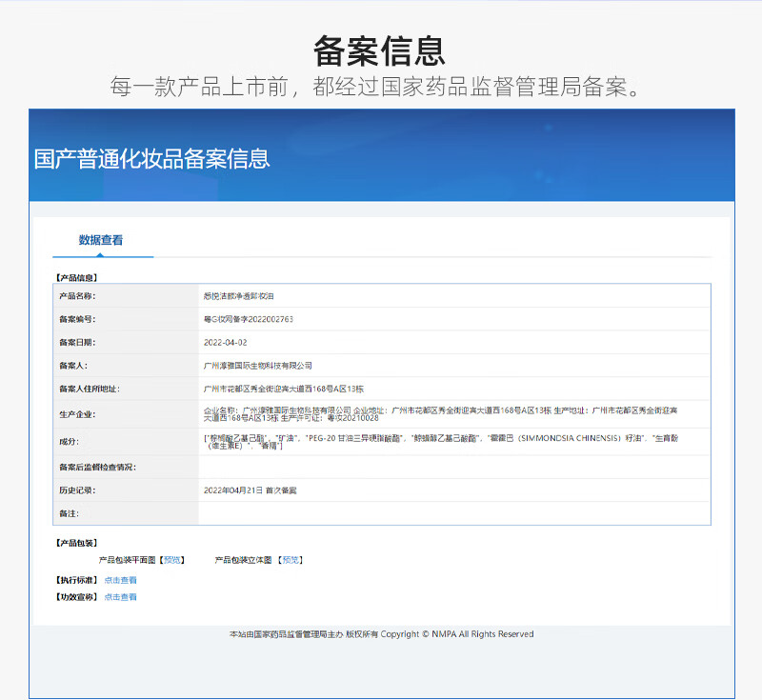
Task: Click the 历史记录 label cell
Action: (x=126, y=490)
